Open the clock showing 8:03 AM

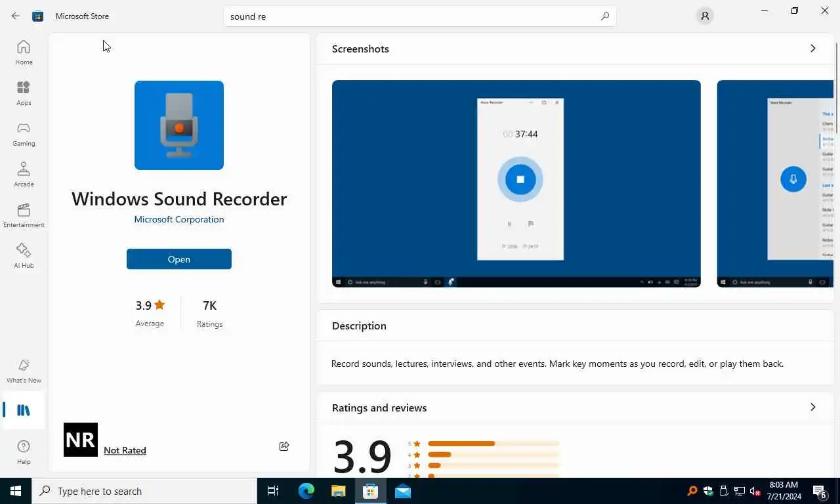click(784, 491)
